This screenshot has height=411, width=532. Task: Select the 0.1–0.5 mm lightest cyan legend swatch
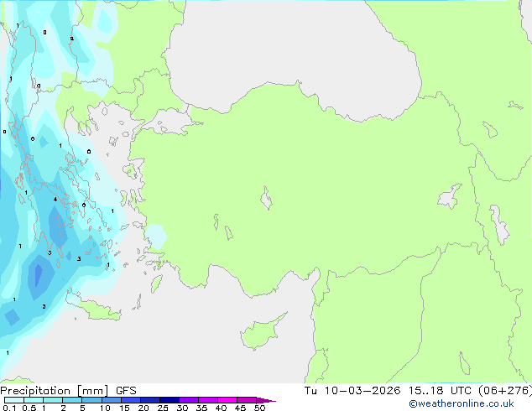[14, 400]
